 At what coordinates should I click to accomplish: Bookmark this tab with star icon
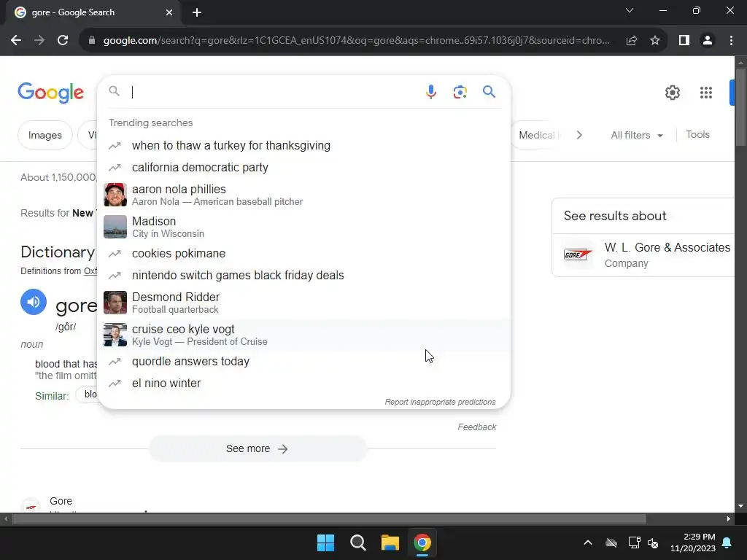click(655, 41)
